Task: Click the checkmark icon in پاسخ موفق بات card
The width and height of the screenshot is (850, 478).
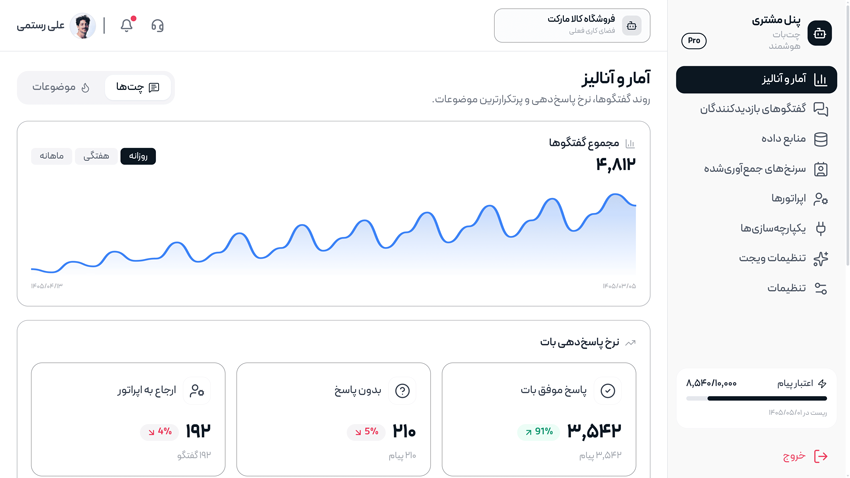Action: point(608,391)
